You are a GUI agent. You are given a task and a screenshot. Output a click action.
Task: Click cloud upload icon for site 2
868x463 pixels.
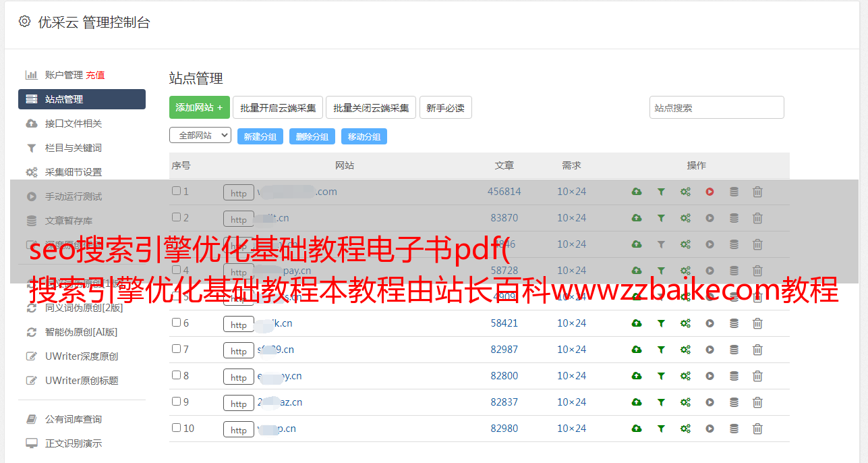pyautogui.click(x=637, y=218)
